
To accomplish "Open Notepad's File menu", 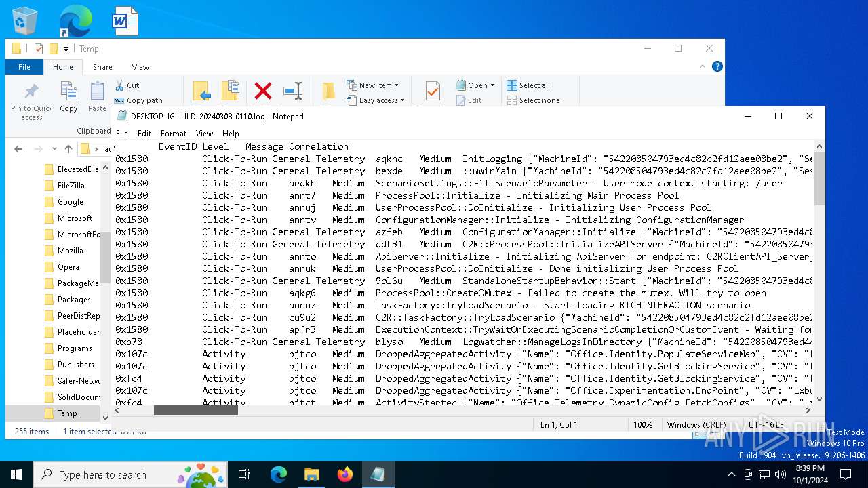I will [122, 134].
